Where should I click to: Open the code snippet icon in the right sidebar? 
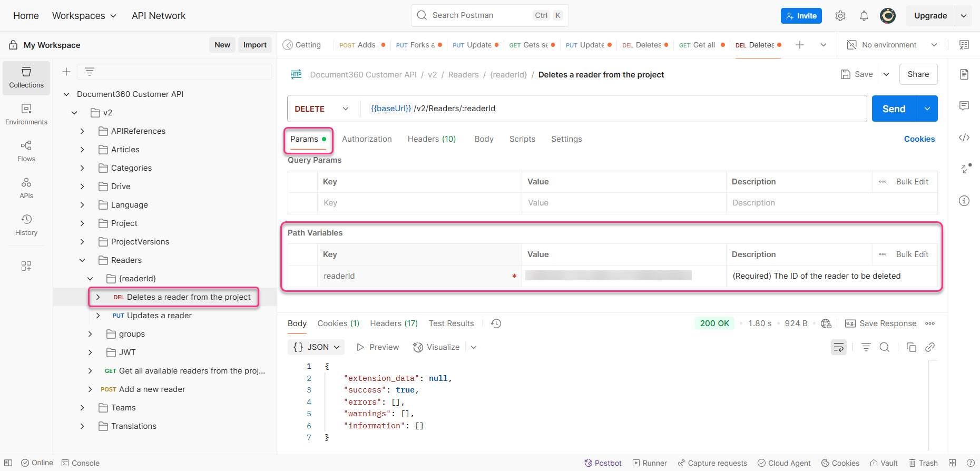coord(964,138)
